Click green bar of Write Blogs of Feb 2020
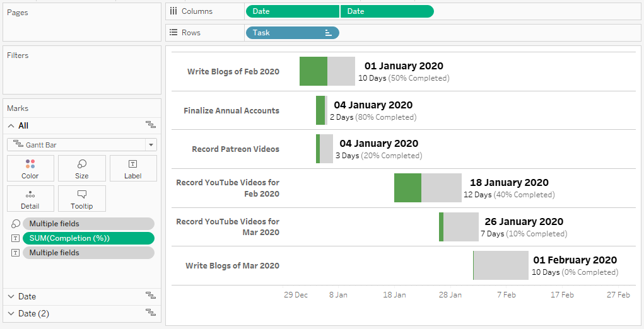The image size is (644, 329). (313, 71)
